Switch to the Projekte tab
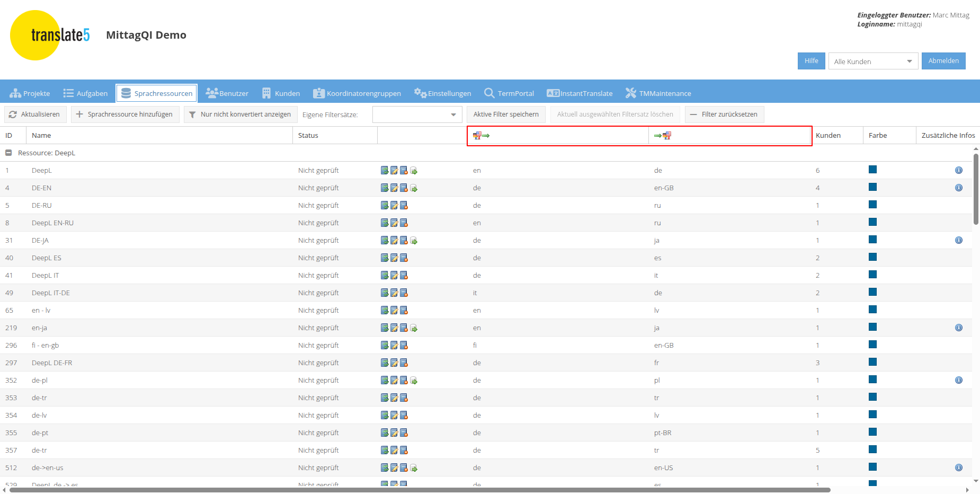 click(30, 94)
